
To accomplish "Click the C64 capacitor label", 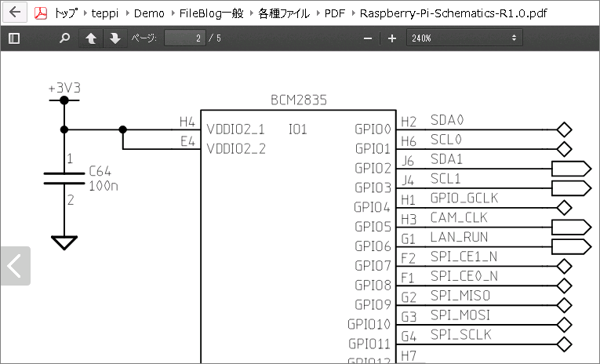I will click(x=100, y=171).
